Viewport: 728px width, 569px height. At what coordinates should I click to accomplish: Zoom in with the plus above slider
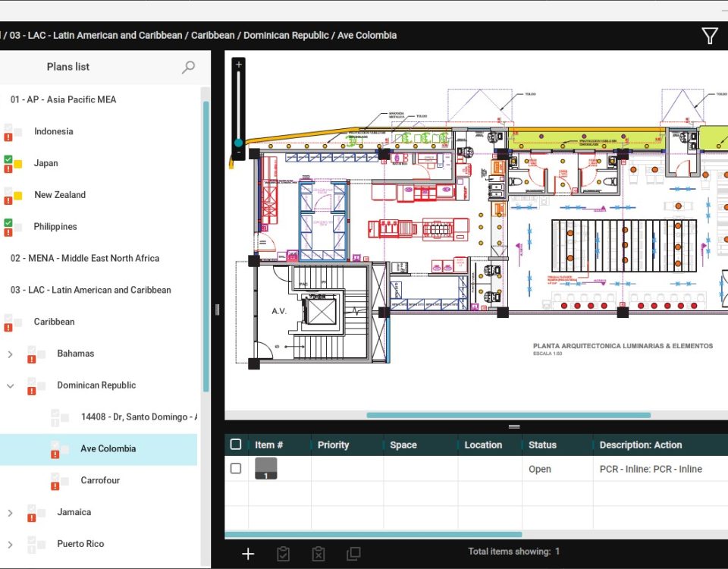click(239, 65)
